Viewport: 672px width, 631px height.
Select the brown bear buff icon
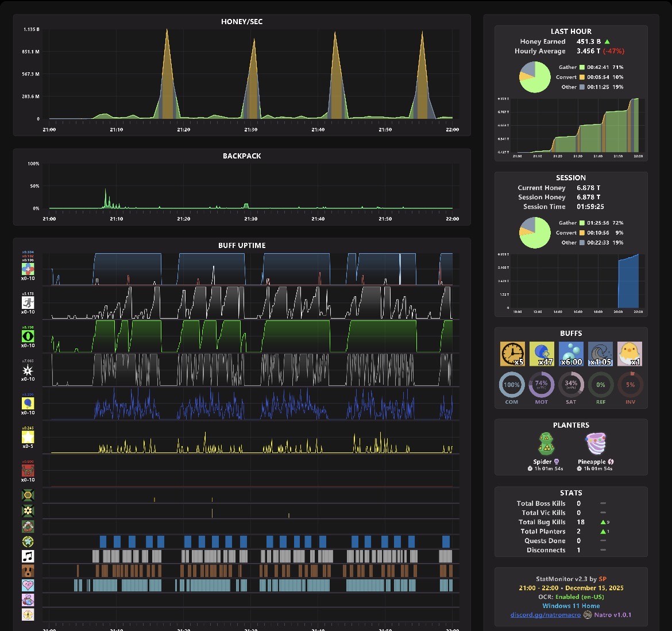pyautogui.click(x=28, y=571)
